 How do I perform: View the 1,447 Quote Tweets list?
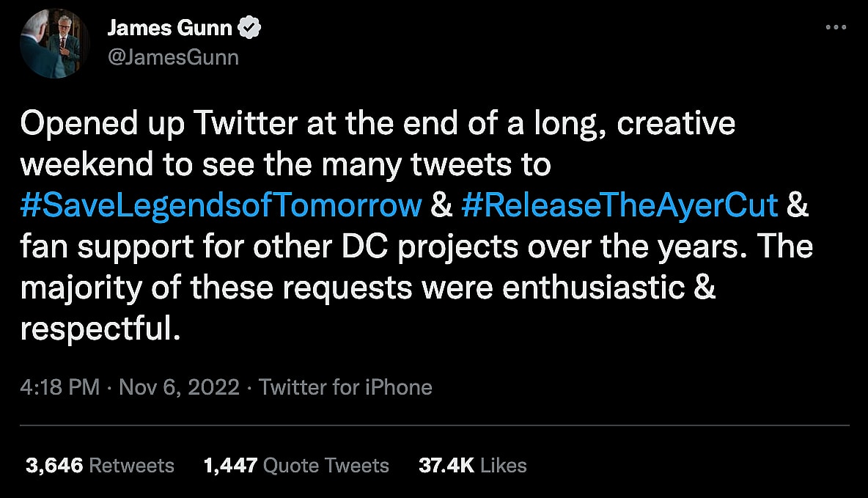tap(295, 465)
